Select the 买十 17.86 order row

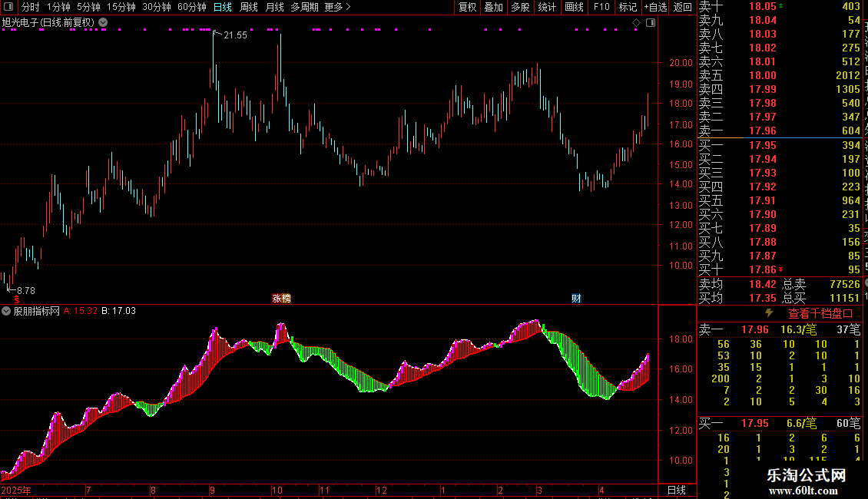(780, 269)
